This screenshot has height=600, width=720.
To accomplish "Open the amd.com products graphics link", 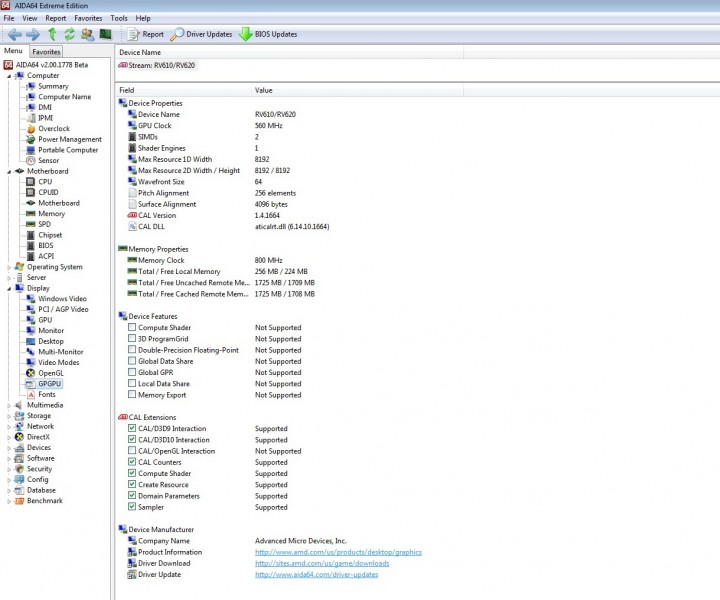I will (338, 552).
